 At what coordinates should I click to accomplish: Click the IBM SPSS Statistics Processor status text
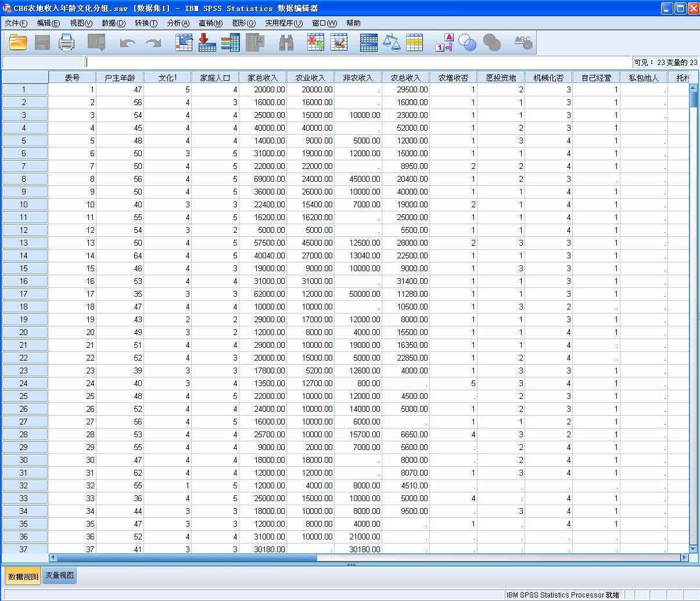point(562,595)
